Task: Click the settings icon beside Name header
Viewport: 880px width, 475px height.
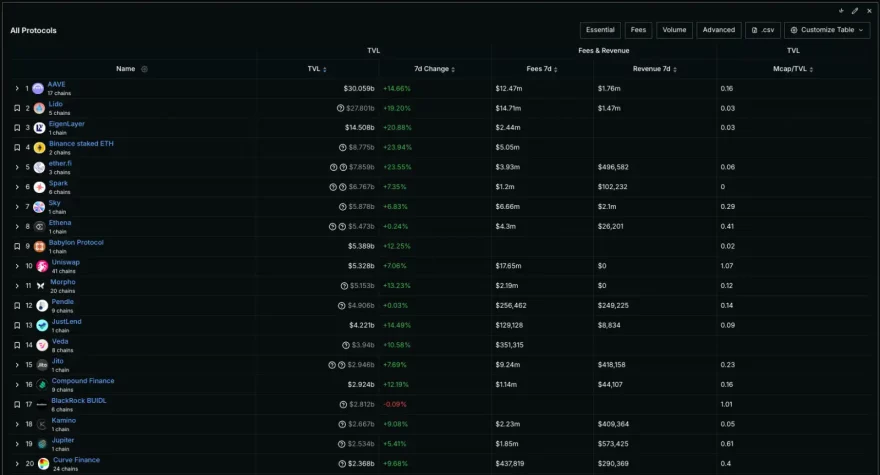Action: click(x=144, y=69)
